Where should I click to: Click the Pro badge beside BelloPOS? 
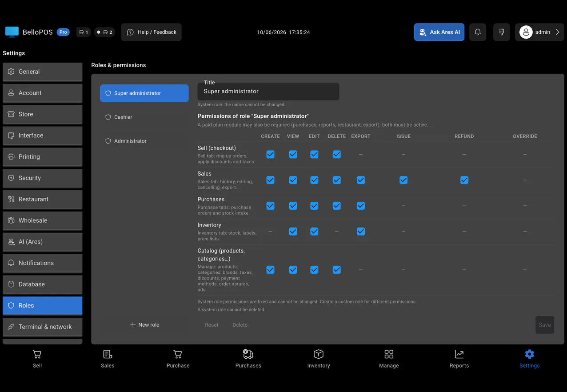(x=63, y=32)
